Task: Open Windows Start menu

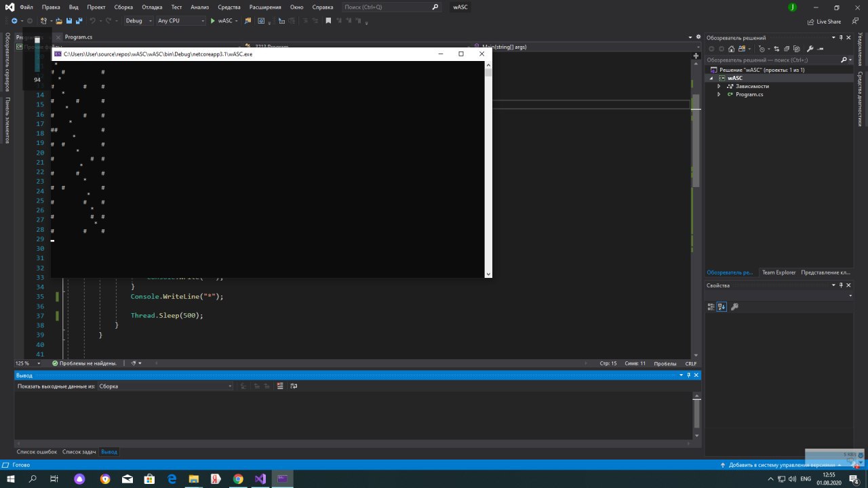Action: 10,479
